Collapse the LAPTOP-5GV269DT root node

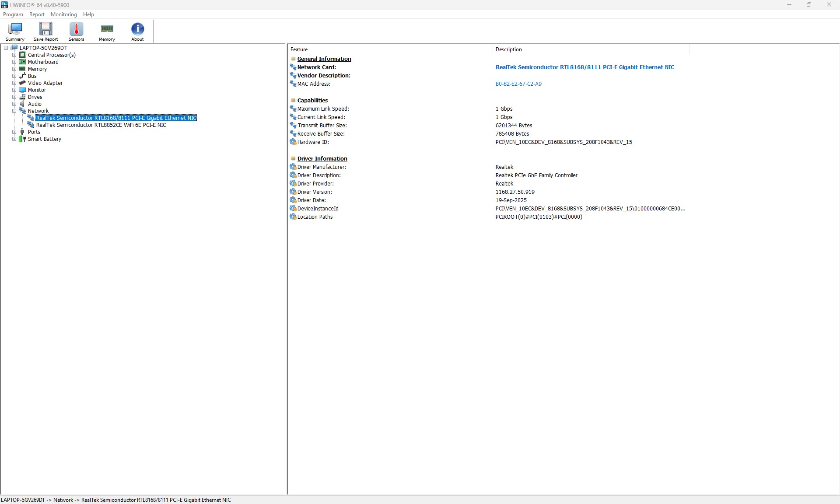coord(6,48)
